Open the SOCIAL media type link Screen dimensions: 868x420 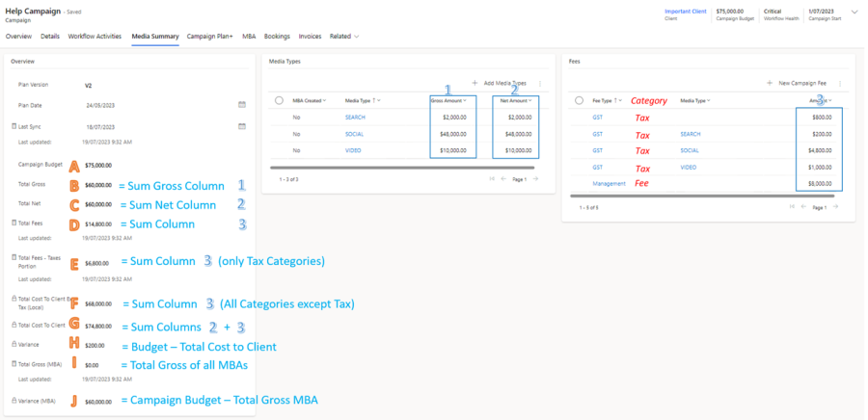click(x=355, y=134)
